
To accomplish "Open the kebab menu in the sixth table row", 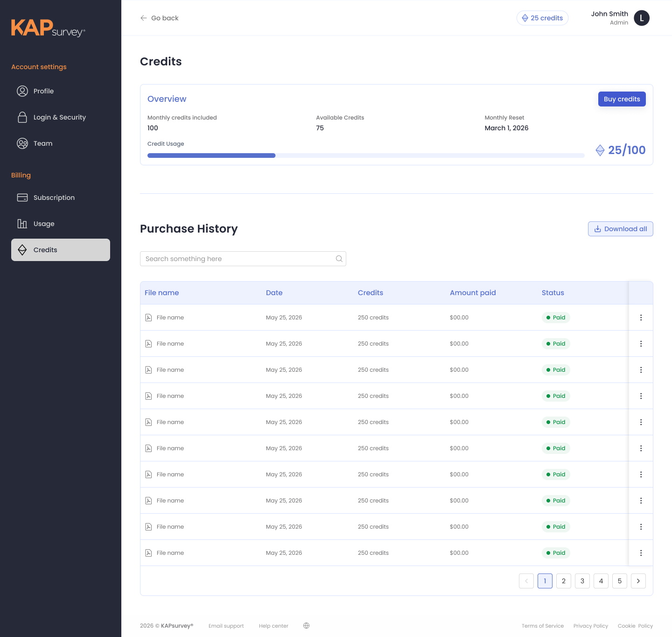I will (x=641, y=448).
